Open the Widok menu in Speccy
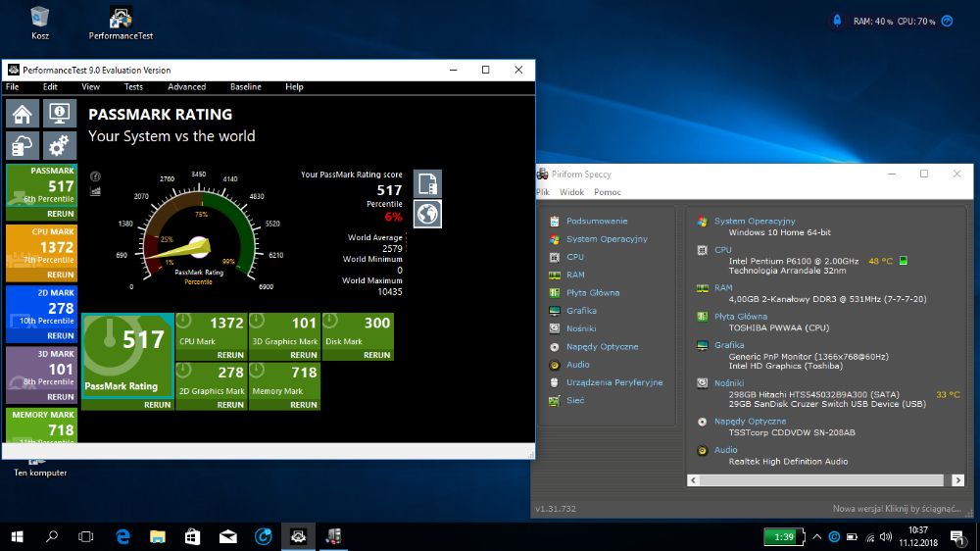This screenshot has height=551, width=980. coord(571,192)
